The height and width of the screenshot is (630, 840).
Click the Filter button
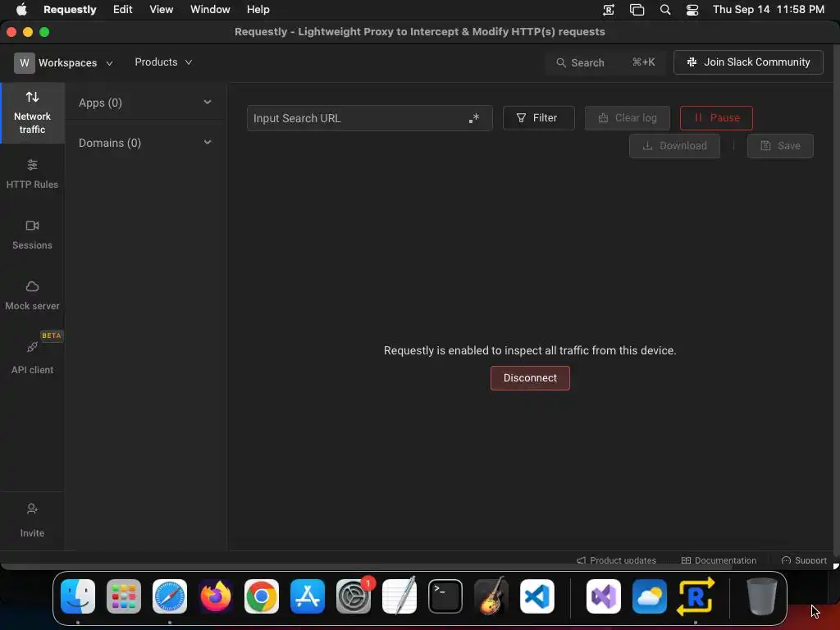coord(538,118)
